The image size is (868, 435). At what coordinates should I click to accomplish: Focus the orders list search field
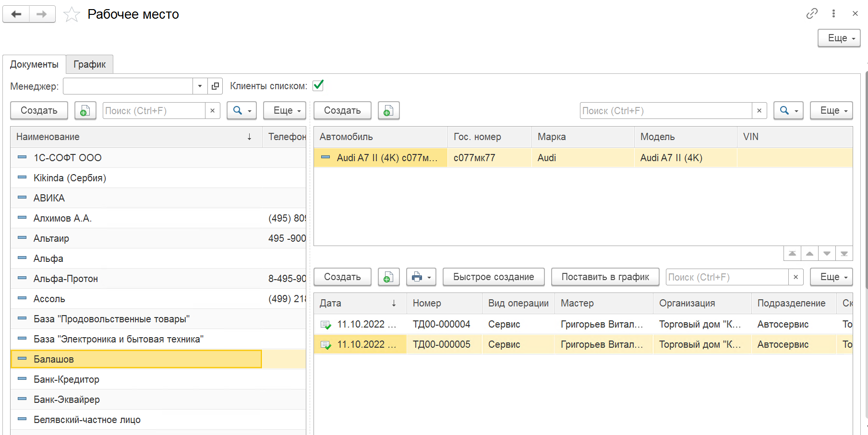click(x=727, y=277)
